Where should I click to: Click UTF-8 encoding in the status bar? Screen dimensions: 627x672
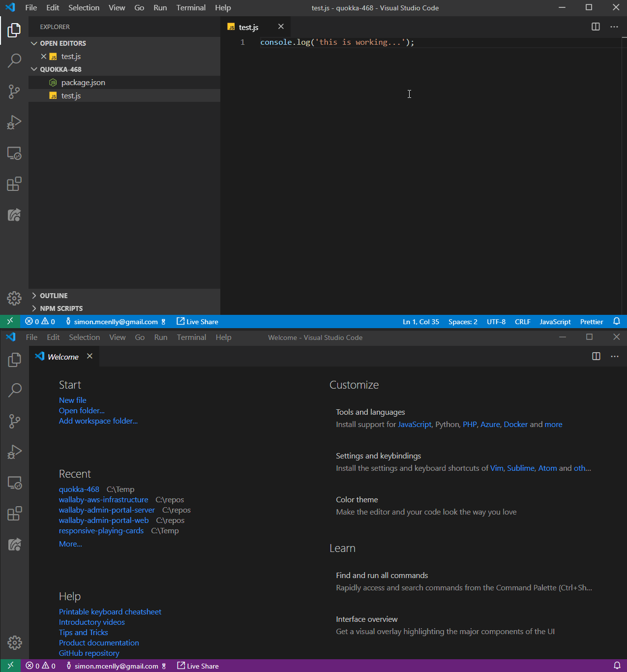pyautogui.click(x=496, y=321)
